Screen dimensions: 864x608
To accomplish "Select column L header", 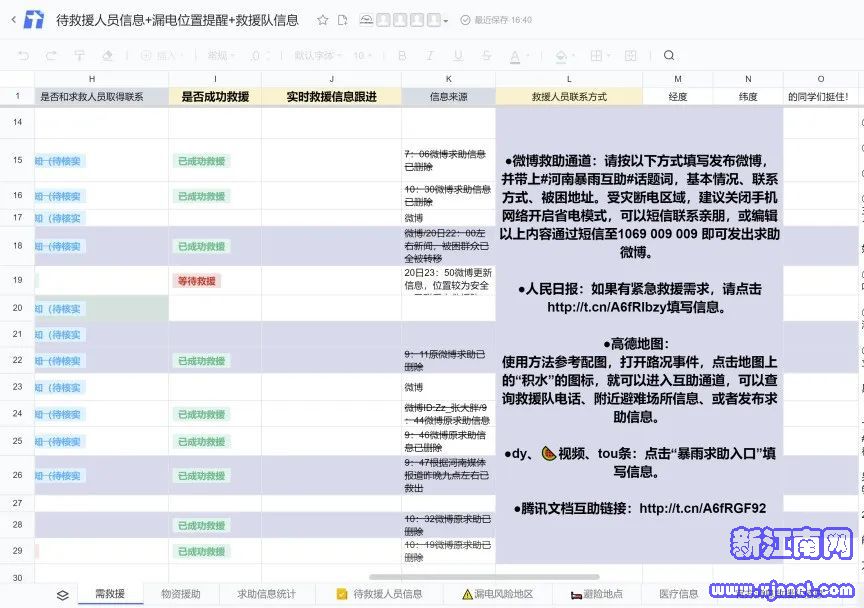I will (569, 79).
